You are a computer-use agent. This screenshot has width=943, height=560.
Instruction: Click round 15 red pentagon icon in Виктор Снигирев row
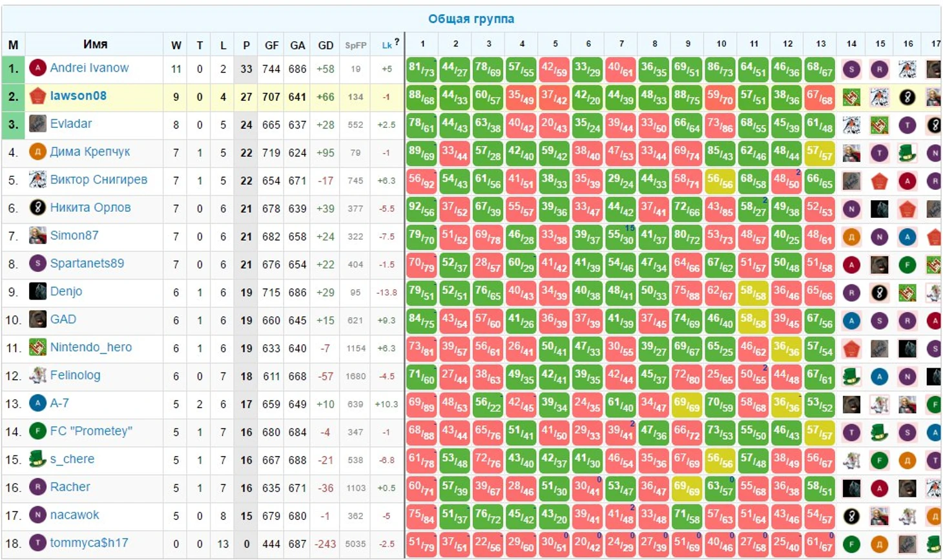pos(879,181)
